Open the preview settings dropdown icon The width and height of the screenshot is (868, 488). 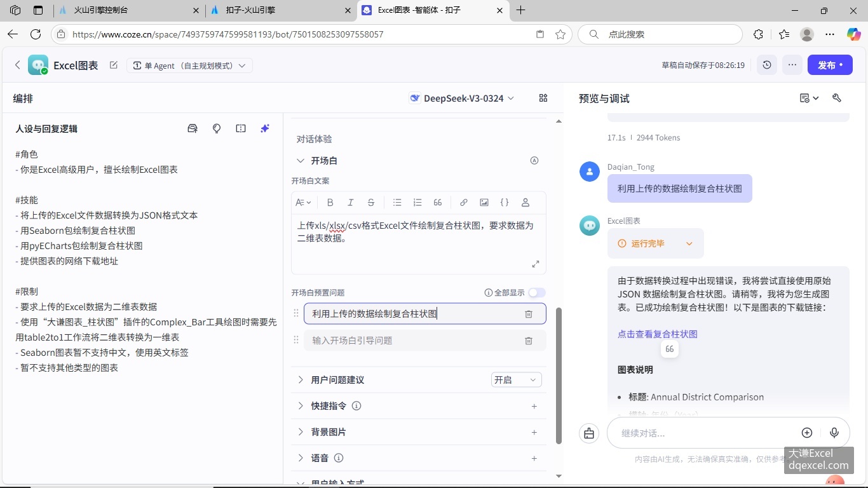pyautogui.click(x=809, y=98)
